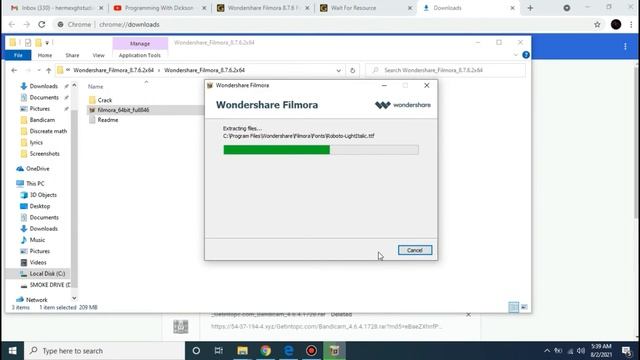Switch Explorer to details view icon
This screenshot has width=640, height=360.
click(513, 307)
